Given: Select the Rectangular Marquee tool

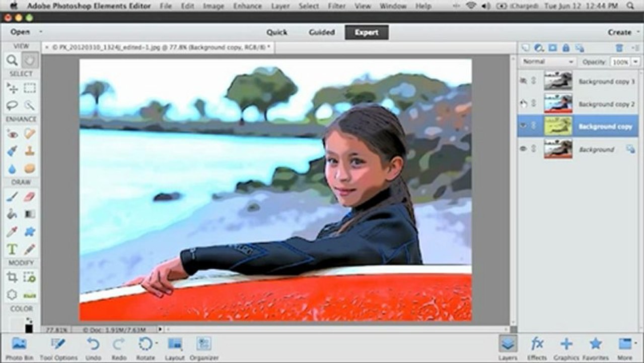Looking at the screenshot, I should 30,88.
